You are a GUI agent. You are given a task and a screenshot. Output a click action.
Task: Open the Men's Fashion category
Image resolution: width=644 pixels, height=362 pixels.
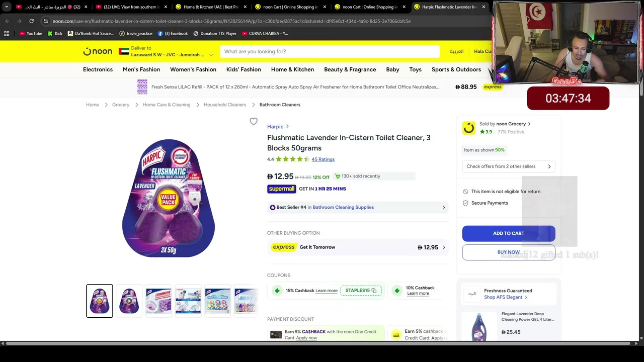(141, 69)
